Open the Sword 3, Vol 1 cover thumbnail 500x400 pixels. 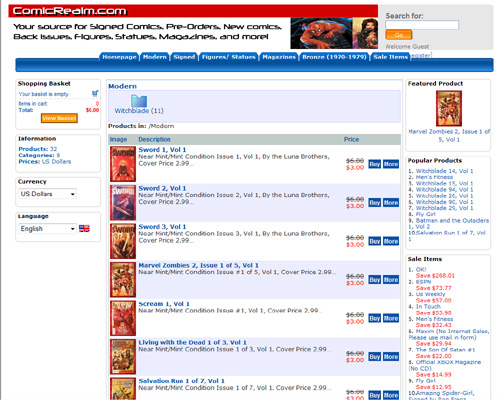pos(123,241)
